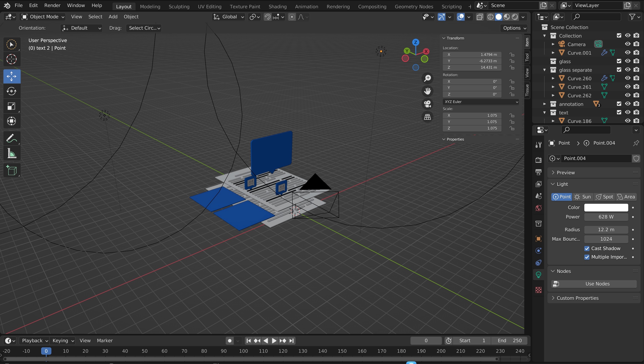Jump to the timeline end frame button
The image size is (644, 364).
(x=292, y=341)
